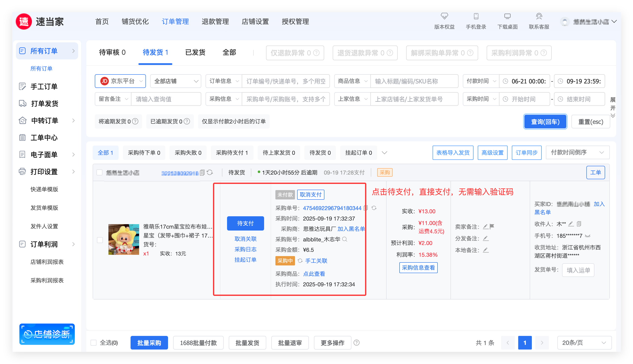Click the 版本权益 diamond icon
633x364 pixels.
pyautogui.click(x=444, y=17)
